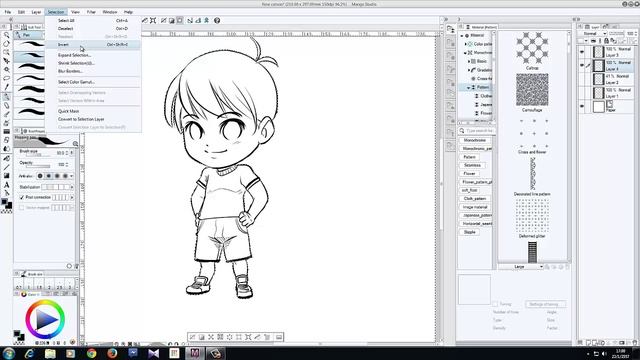Click the magnifier on brush preview
Image resolution: width=640 pixels, height=360 pixels.
[75, 144]
